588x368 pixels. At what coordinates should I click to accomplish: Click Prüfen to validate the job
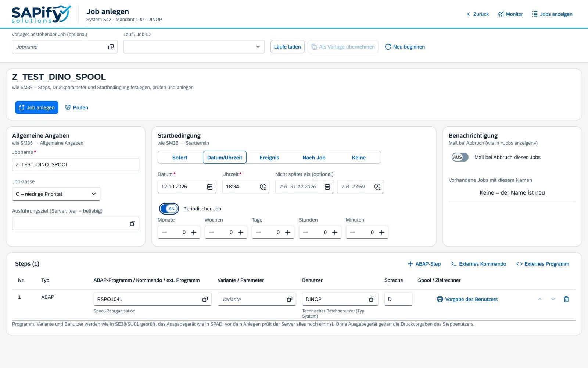point(76,107)
